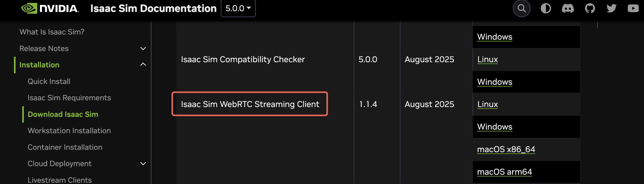
Task: Open the Quick Install page
Action: [49, 81]
